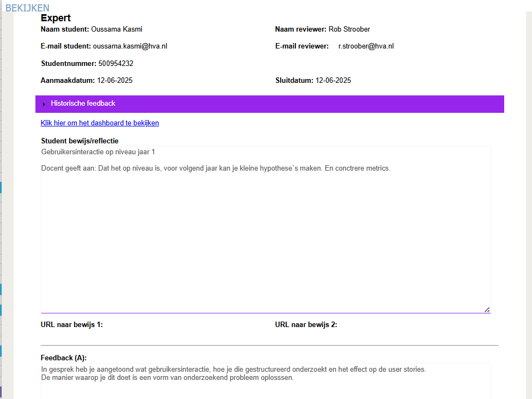Click the 'Gebruikersinteractie op niveau jaar 1' line

(x=101, y=152)
